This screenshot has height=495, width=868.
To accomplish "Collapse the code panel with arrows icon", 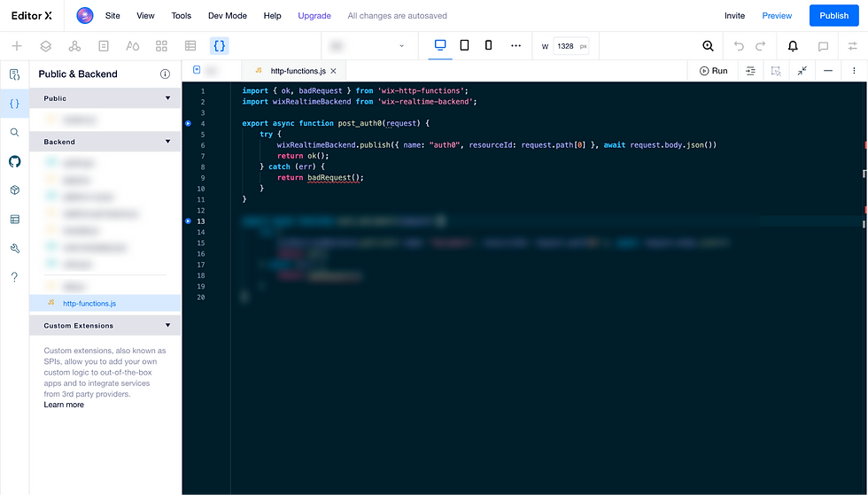I will coord(802,70).
